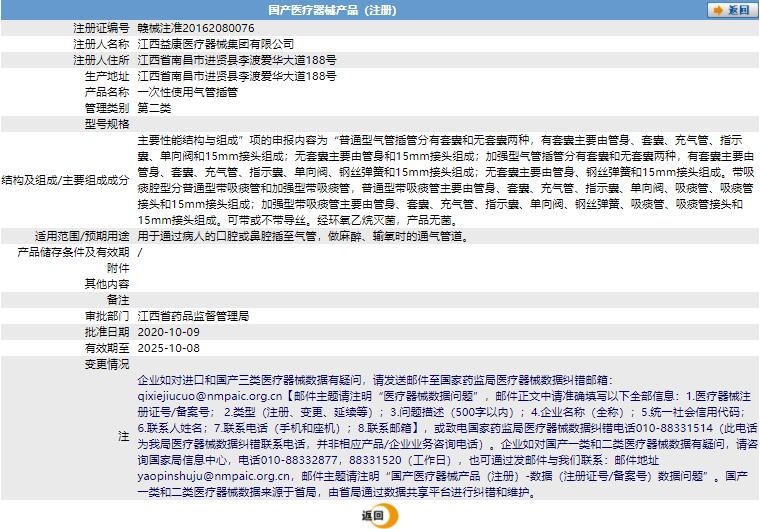Image resolution: width=760 pixels, height=529 pixels.
Task: Click the 产品名称 label
Action: point(107,92)
